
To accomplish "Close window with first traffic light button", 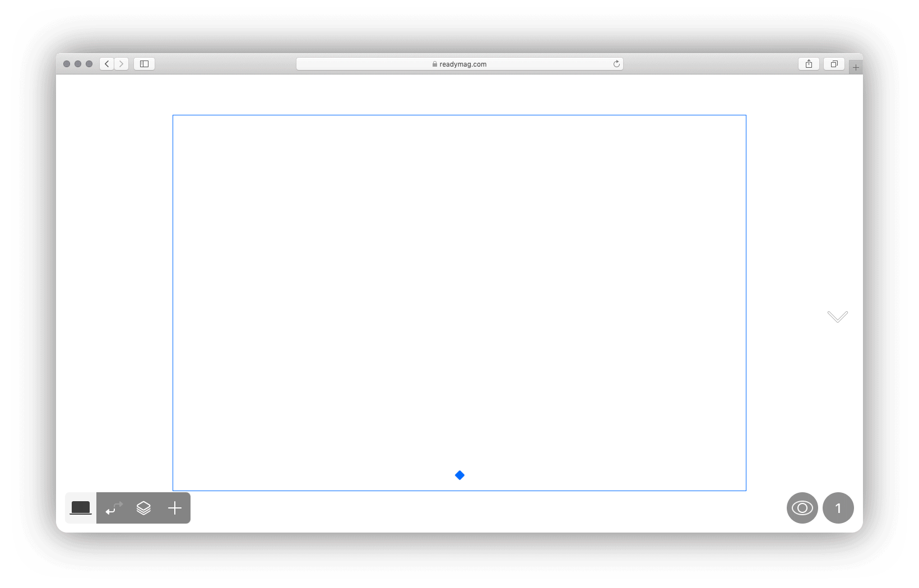I will click(67, 64).
